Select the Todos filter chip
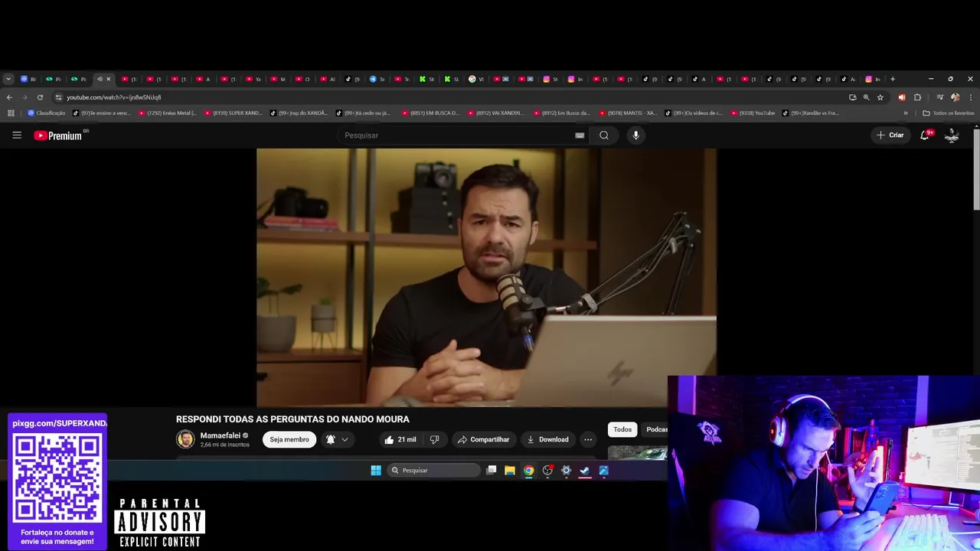 622,429
